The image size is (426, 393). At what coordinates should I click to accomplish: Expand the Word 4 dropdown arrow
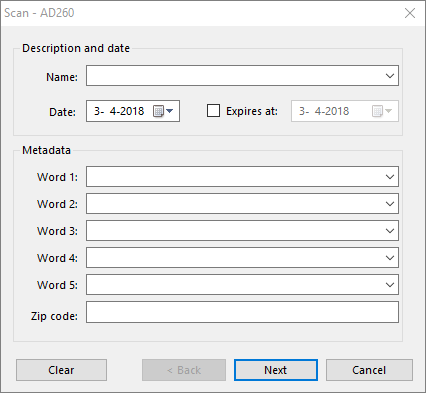(x=390, y=258)
